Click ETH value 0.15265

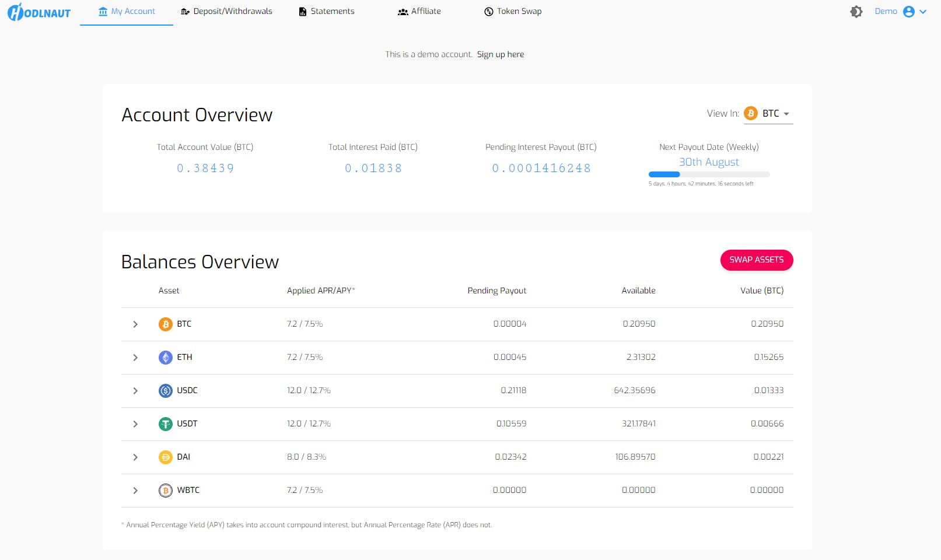coord(768,358)
